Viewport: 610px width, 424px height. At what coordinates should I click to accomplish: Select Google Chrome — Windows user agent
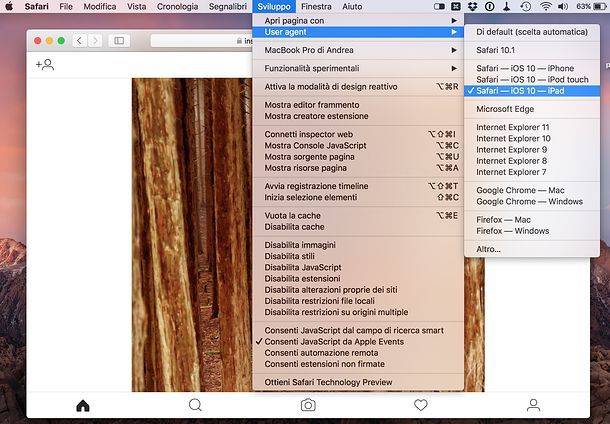(x=528, y=201)
